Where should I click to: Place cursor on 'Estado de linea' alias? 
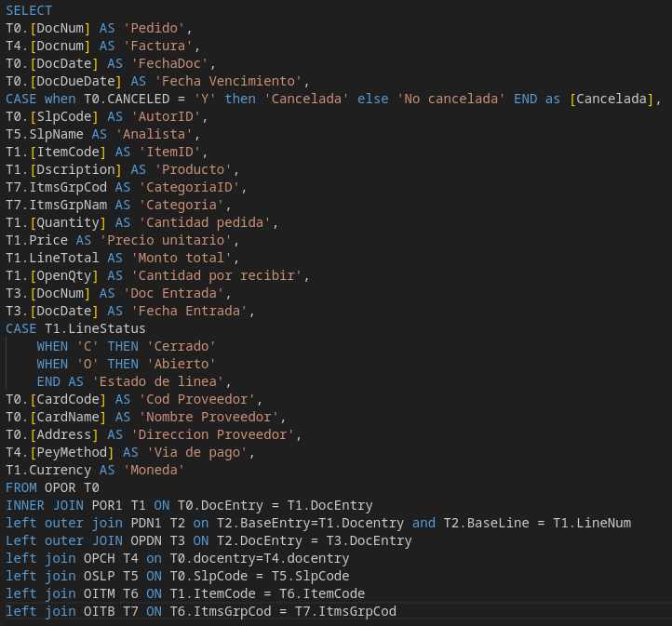pos(161,381)
